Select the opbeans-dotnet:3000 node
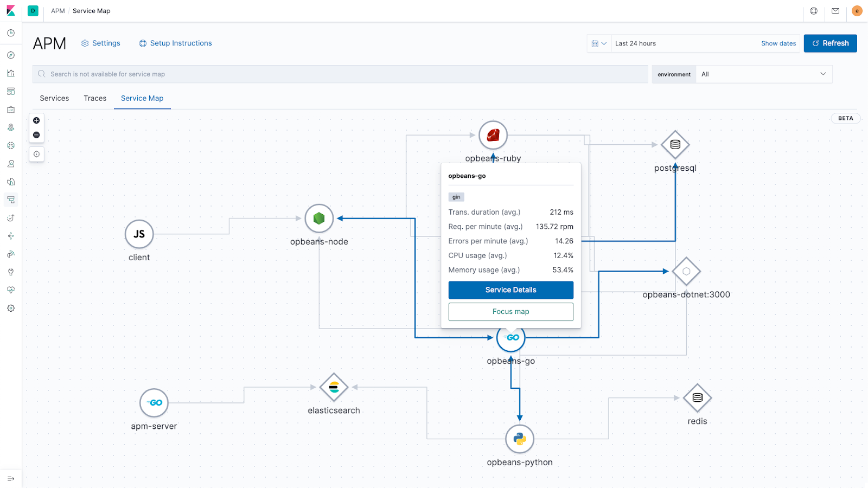This screenshot has width=868, height=488. (686, 271)
